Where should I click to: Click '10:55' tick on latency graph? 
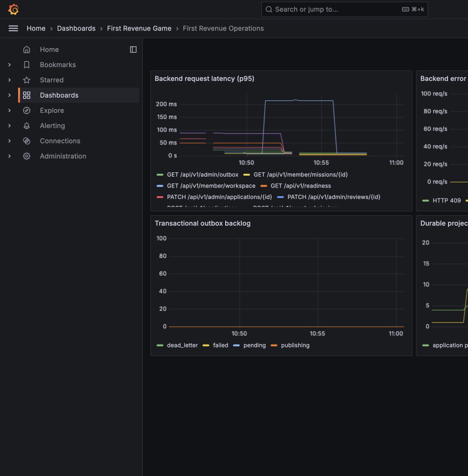pyautogui.click(x=321, y=163)
